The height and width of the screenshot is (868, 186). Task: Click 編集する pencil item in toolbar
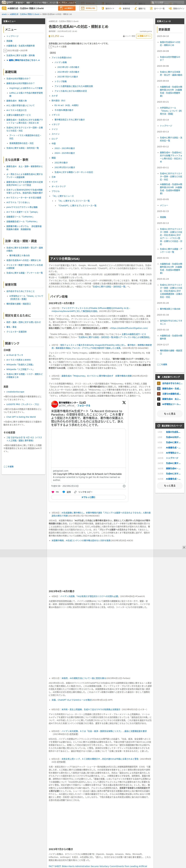tap(140, 8)
